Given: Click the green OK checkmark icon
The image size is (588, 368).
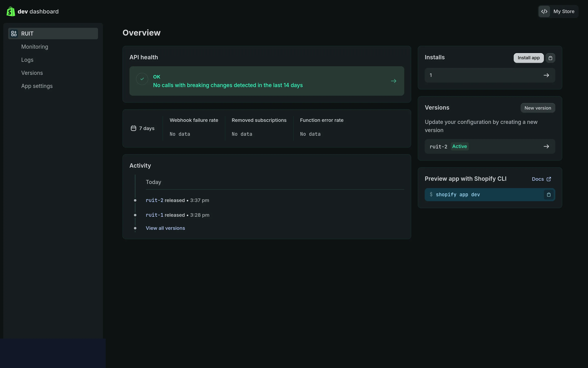Looking at the screenshot, I should point(142,79).
